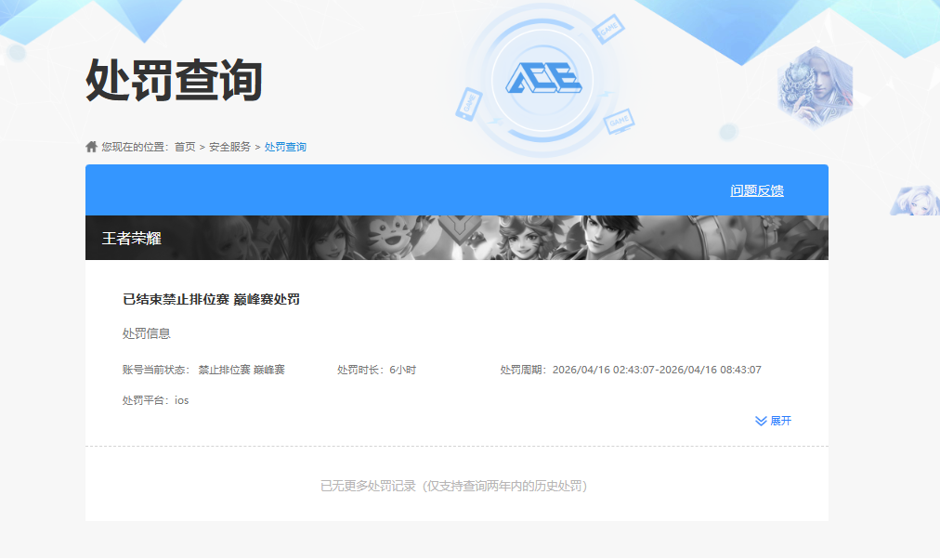Open the 问题反馈 link
This screenshot has width=940, height=560.
coord(757,190)
